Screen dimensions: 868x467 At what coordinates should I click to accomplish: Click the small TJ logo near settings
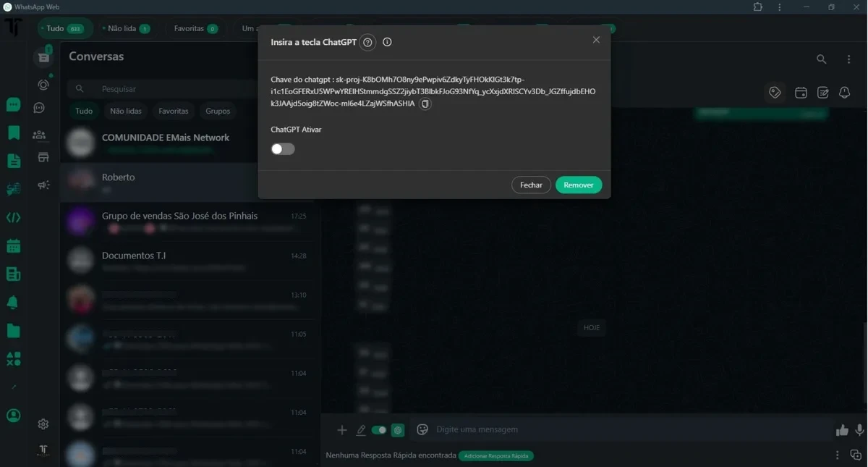[43, 450]
